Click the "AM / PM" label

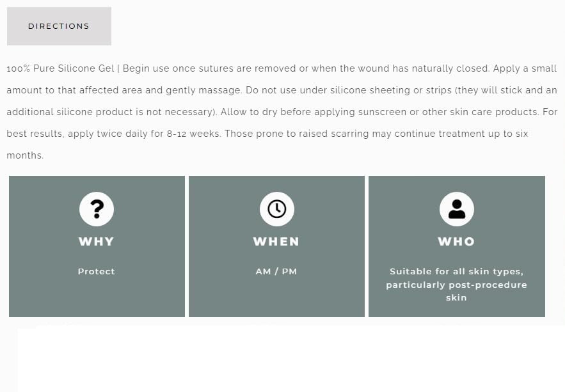click(x=276, y=271)
